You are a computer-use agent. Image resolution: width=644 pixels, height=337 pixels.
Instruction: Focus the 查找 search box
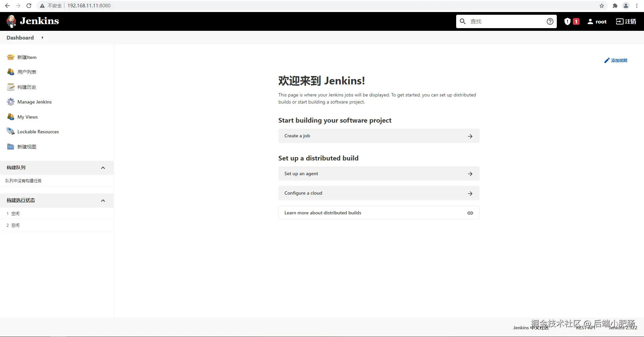pyautogui.click(x=506, y=21)
